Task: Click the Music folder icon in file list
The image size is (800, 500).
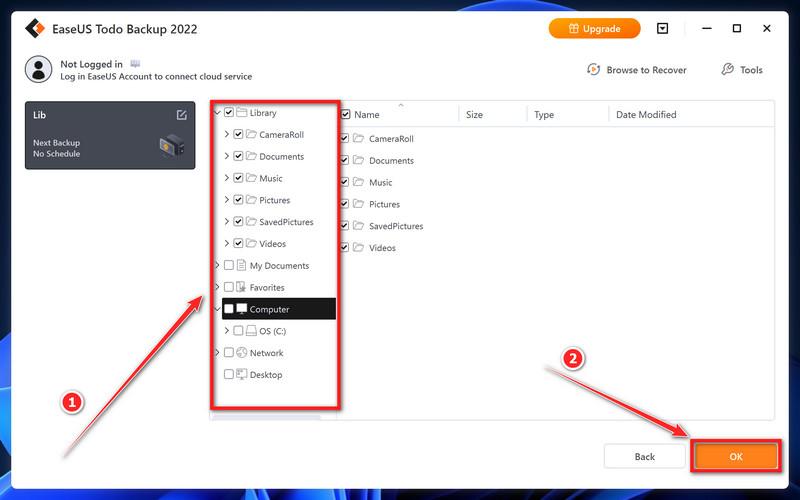Action: pos(358,182)
